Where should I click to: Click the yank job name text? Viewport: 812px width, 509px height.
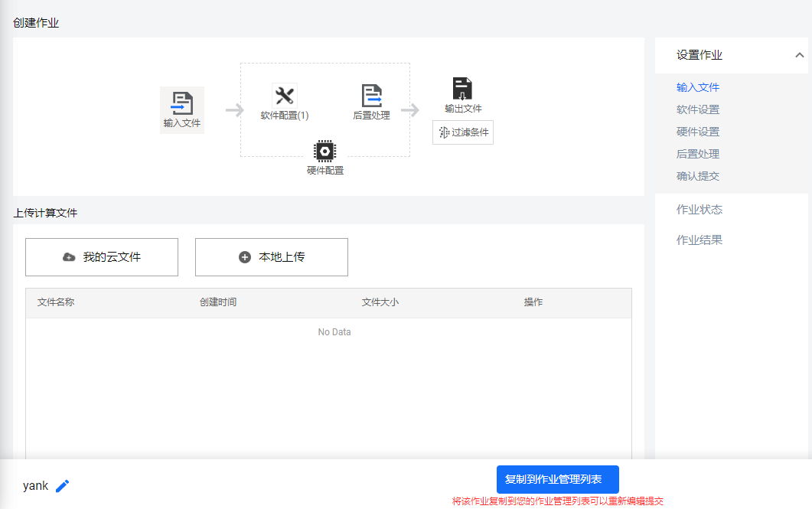click(36, 486)
